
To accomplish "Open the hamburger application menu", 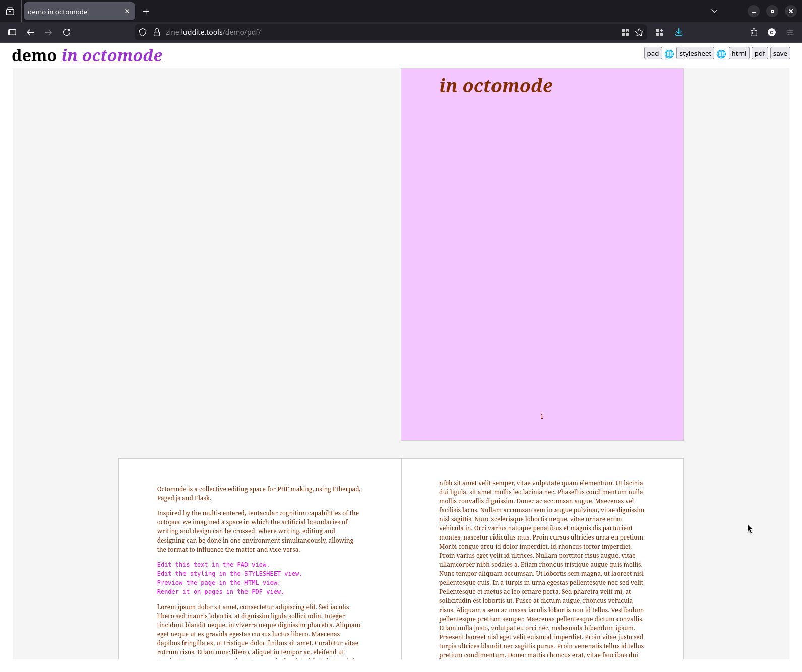I will pos(790,32).
